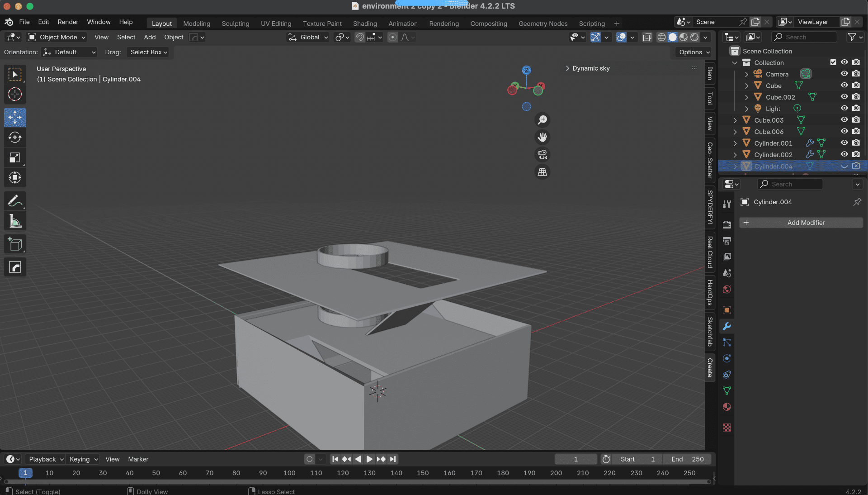Expand the Cylinder.002 tree item
This screenshot has width=868, height=495.
pyautogui.click(x=735, y=155)
